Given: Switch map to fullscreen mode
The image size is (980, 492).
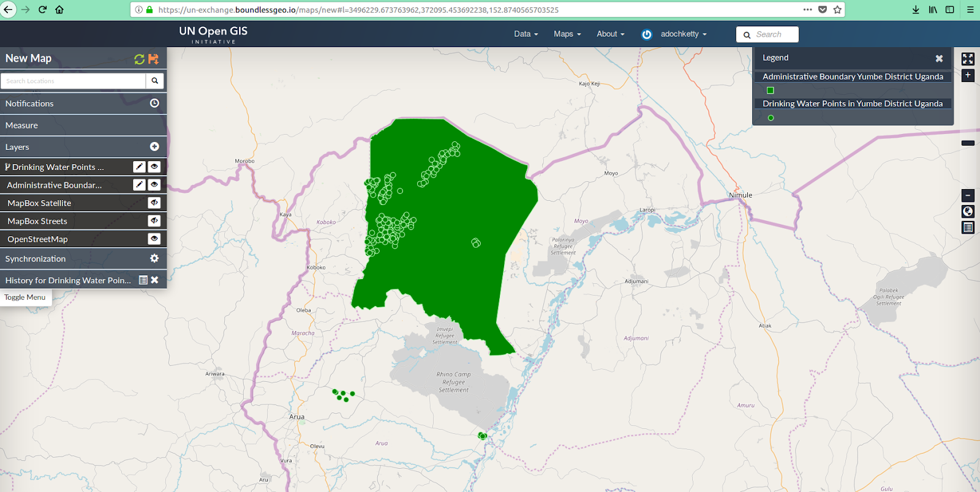Looking at the screenshot, I should tap(968, 59).
